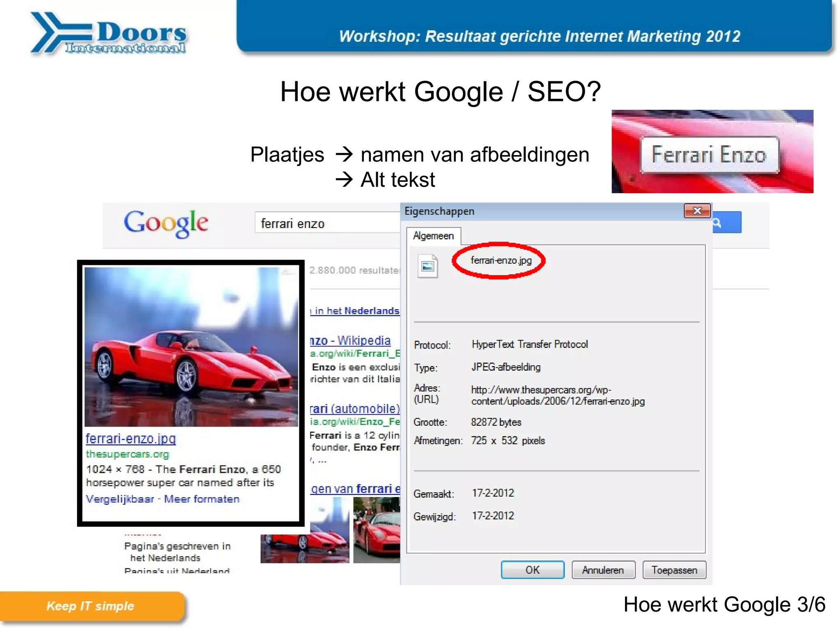Click the Toepassen button

(674, 570)
